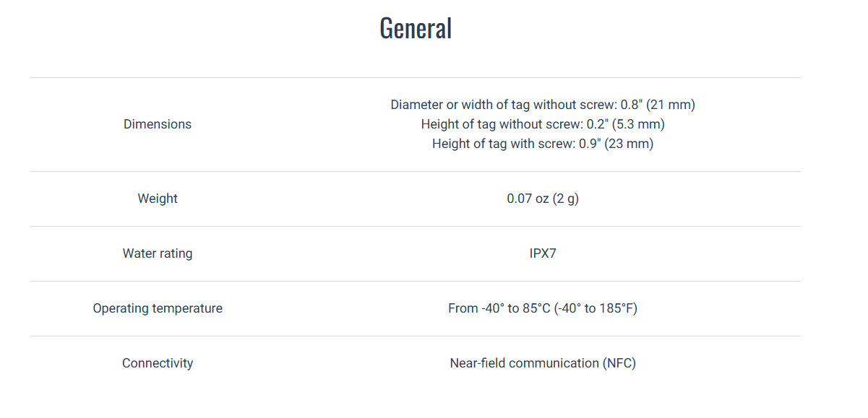Click the Fahrenheit range in parentheses
The width and height of the screenshot is (868, 418).
596,308
